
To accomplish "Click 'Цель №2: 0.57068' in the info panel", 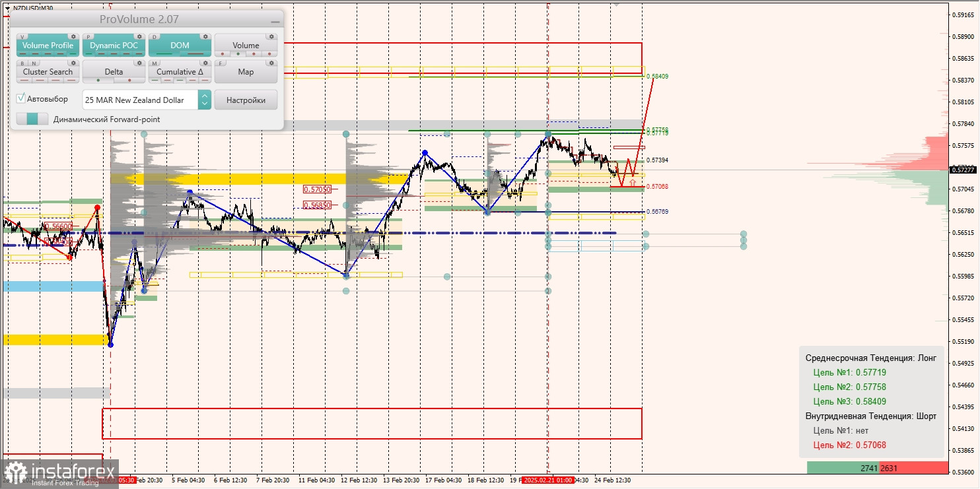I will (x=850, y=445).
